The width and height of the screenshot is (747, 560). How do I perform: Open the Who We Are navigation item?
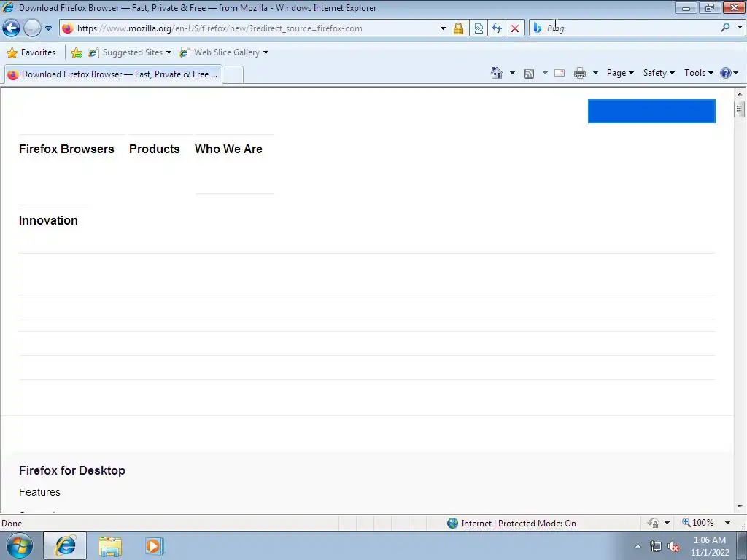click(228, 149)
